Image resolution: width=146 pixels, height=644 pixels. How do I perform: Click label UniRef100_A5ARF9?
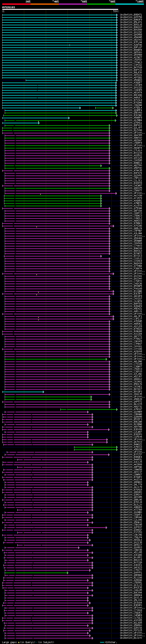(x=131, y=118)
